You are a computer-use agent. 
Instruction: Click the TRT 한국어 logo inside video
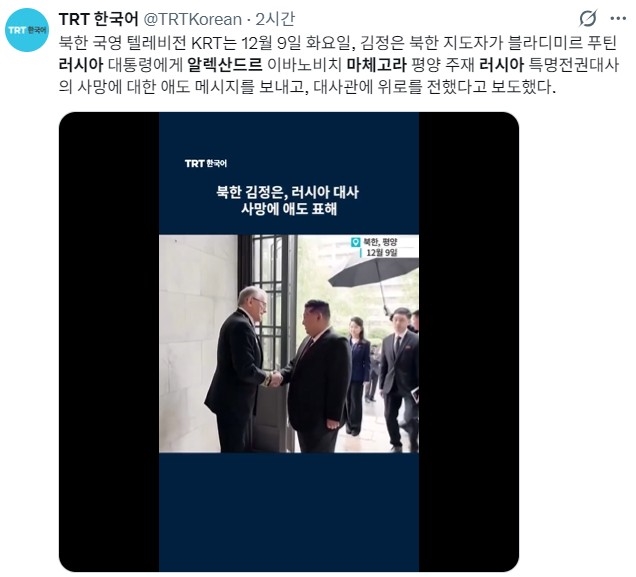point(206,163)
